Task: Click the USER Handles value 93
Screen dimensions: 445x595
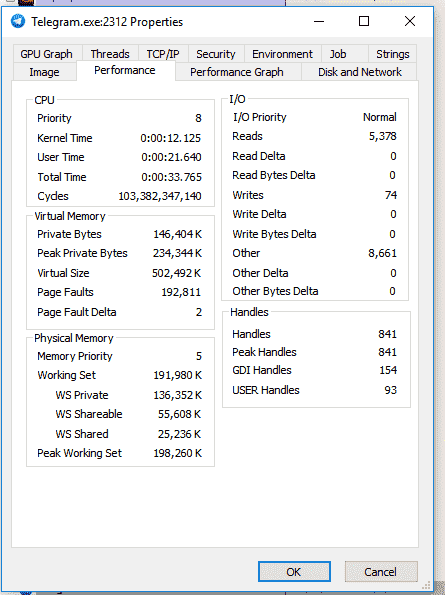Action: point(390,390)
